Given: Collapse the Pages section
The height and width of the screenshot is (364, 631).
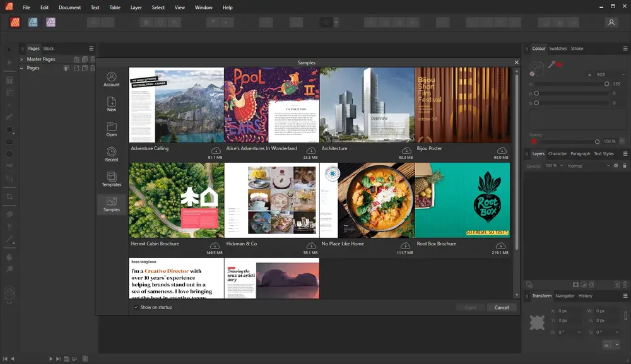Looking at the screenshot, I should click(x=21, y=68).
